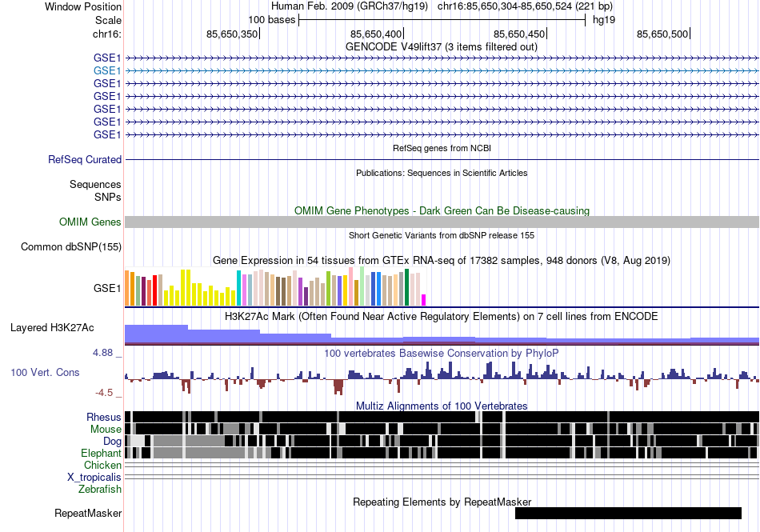Click the 100 bases scale bar

coord(442,20)
